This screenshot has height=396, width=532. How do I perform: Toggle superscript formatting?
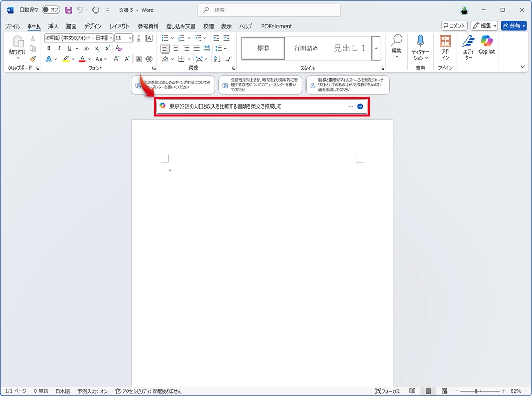tap(108, 48)
